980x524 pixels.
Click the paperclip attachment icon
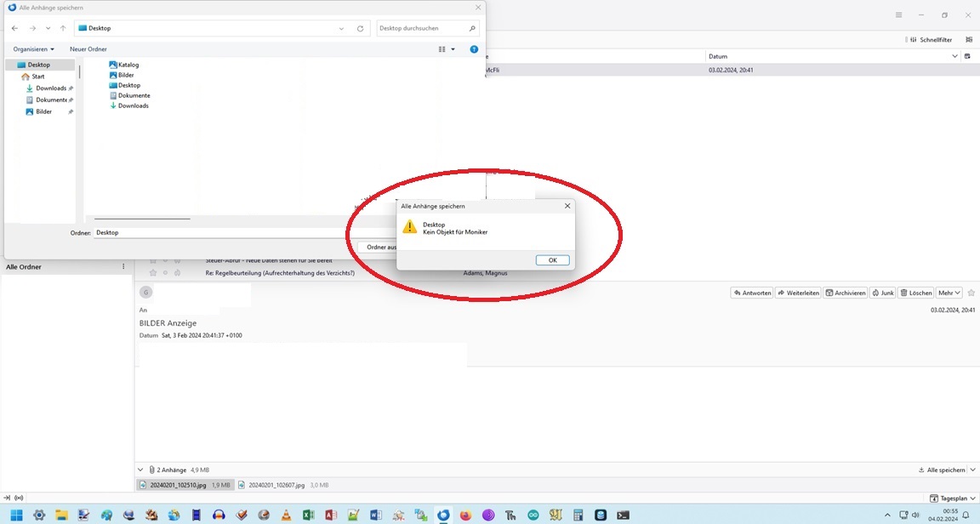click(x=151, y=470)
